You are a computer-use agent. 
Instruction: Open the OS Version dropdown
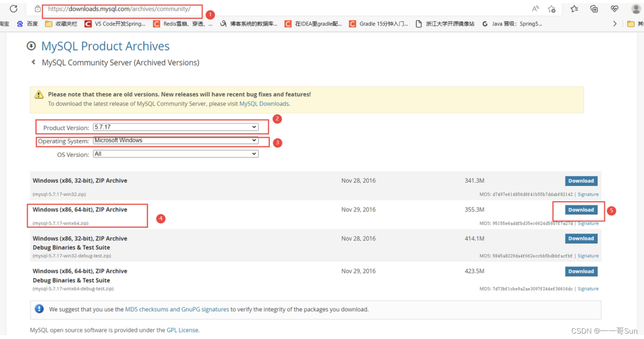(175, 154)
